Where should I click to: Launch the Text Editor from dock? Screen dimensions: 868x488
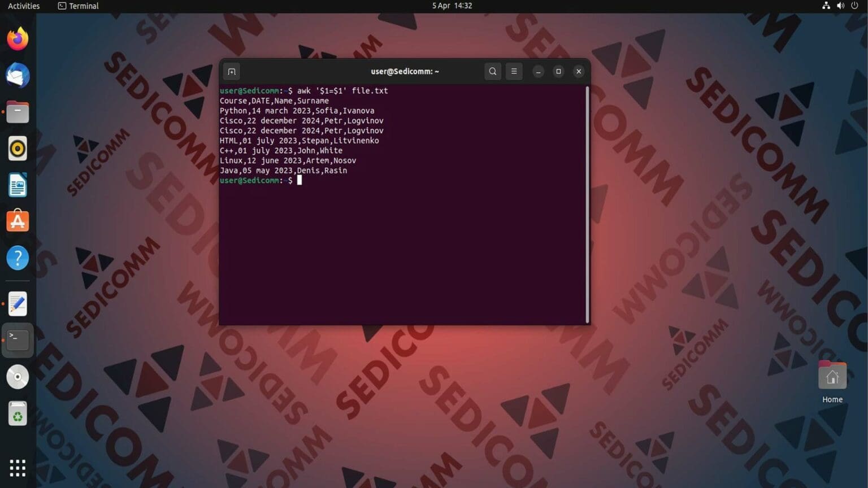pyautogui.click(x=18, y=304)
